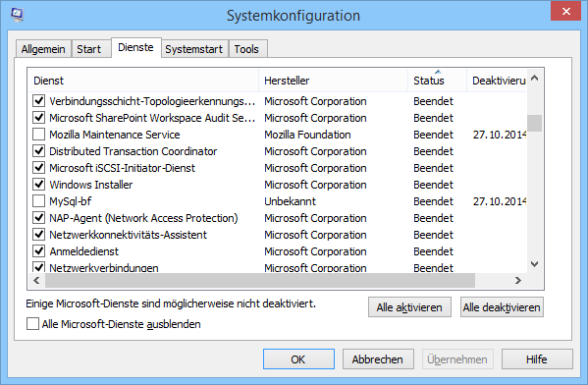Viewport: 588px width, 385px height.
Task: Enable the MySql-bf service checkbox
Action: 38,201
